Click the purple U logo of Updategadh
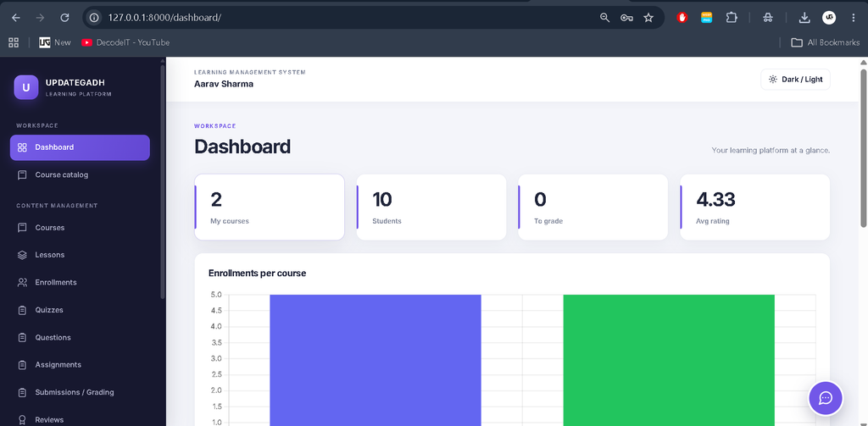Image resolution: width=868 pixels, height=426 pixels. tap(26, 87)
